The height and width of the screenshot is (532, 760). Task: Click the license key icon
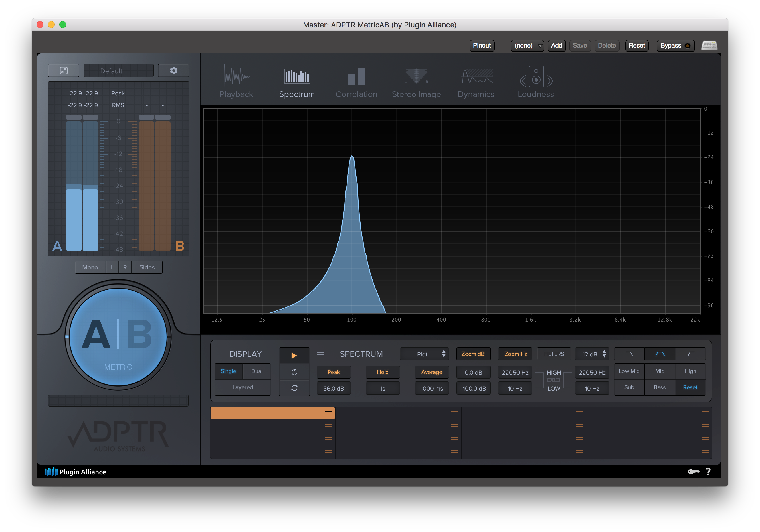[694, 472]
